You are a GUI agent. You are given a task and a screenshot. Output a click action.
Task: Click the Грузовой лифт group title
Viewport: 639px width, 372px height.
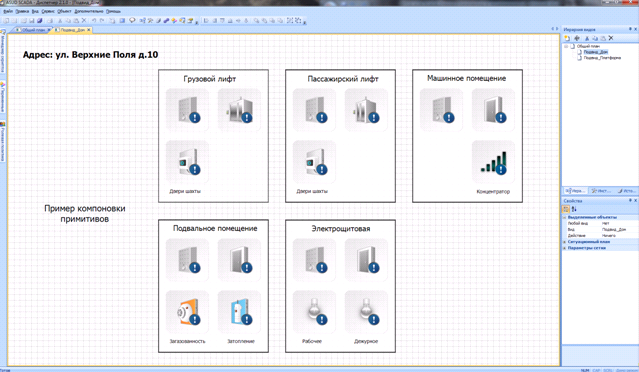[x=209, y=79]
